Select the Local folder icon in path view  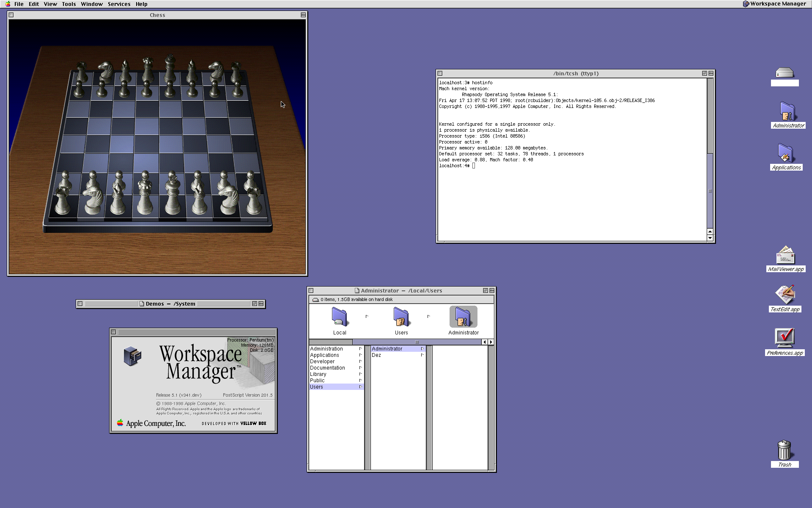pyautogui.click(x=339, y=317)
